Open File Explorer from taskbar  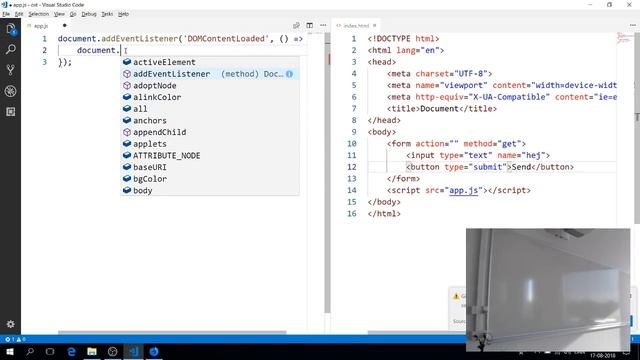click(92, 351)
